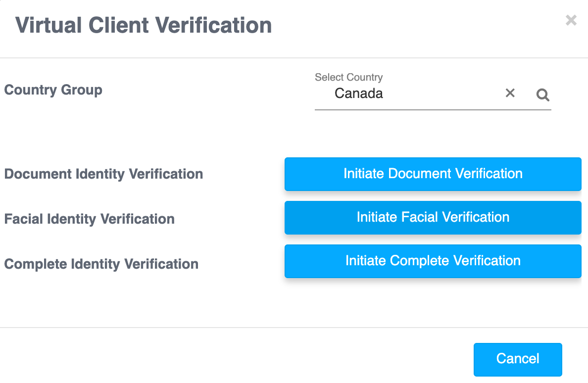This screenshot has width=588, height=383.
Task: Start the facial verification process
Action: [433, 217]
